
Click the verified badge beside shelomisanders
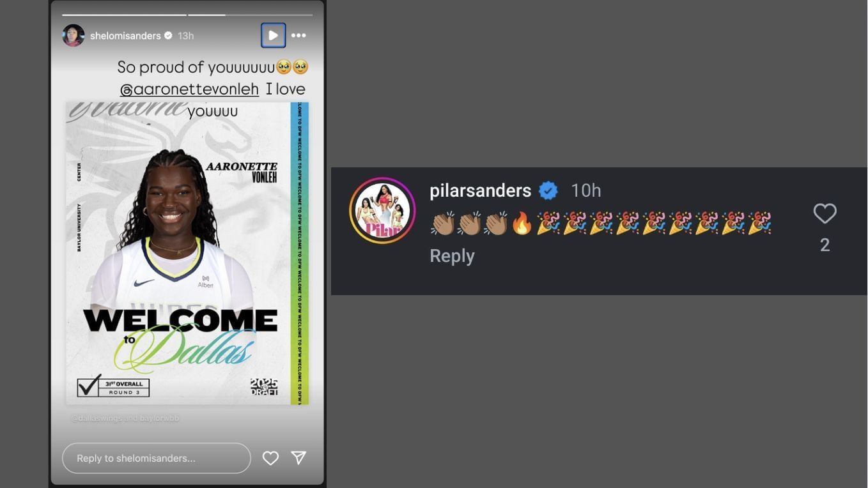point(168,36)
